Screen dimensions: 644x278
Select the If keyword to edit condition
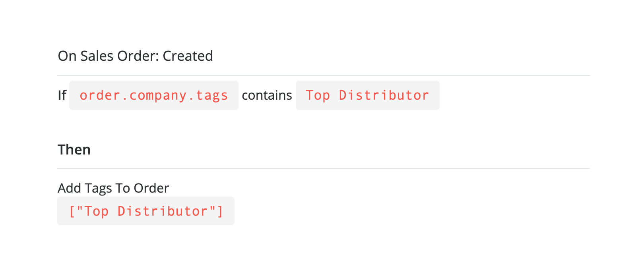[x=62, y=95]
